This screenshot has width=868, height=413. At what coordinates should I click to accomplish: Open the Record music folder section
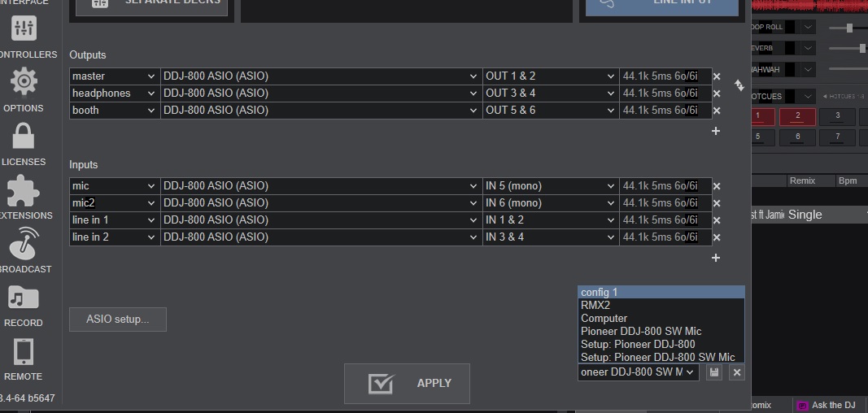point(24,305)
